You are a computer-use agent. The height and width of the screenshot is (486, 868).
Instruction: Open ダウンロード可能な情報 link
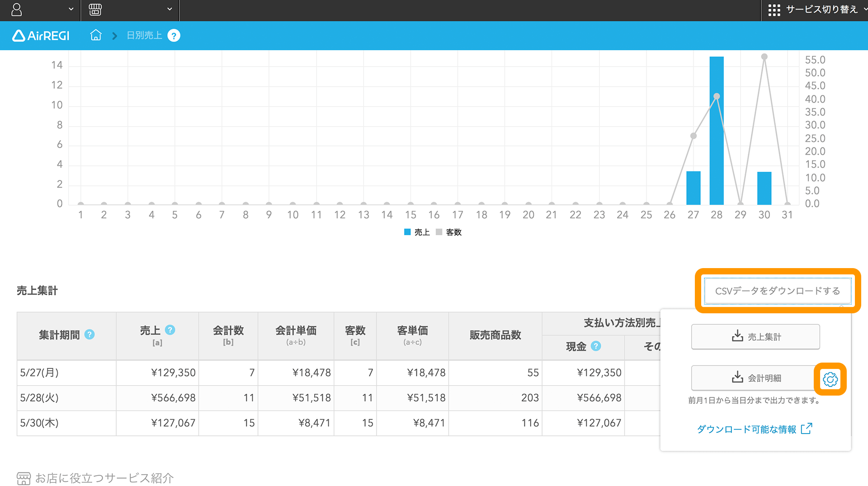coord(755,429)
